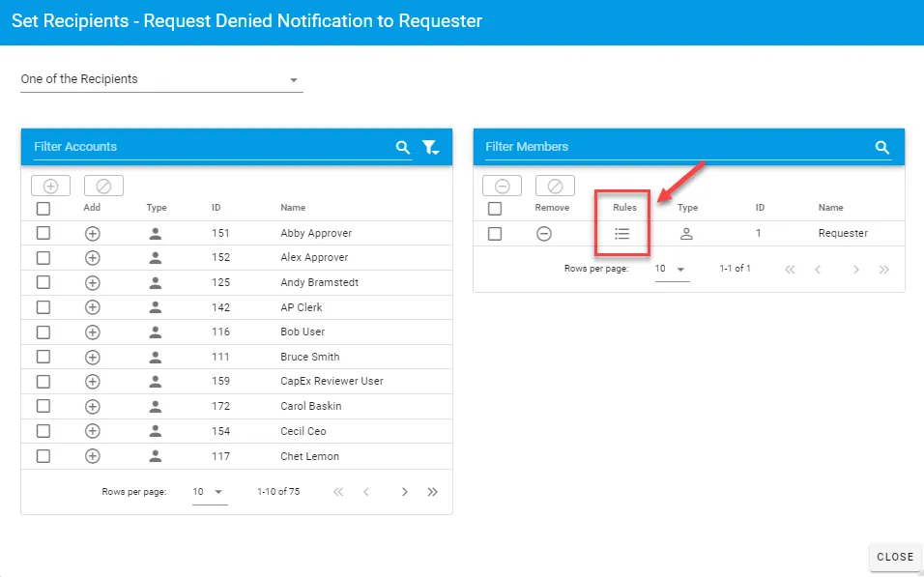
Task: Click the CLOSE button
Action: click(894, 557)
